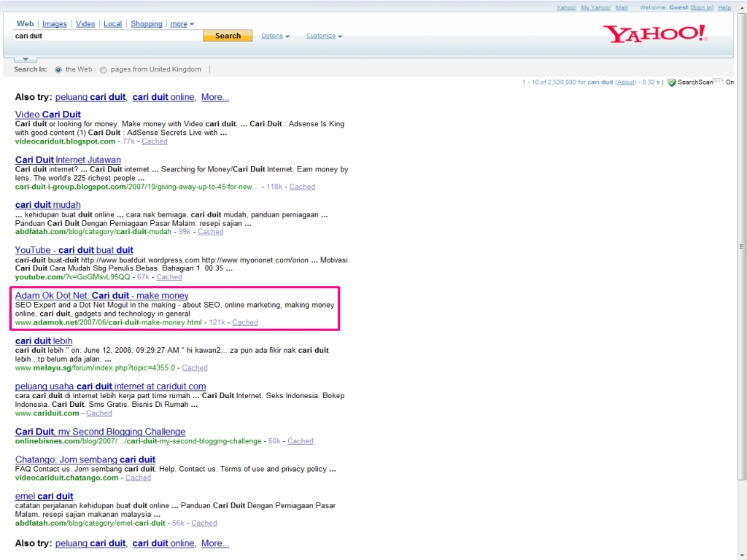This screenshot has width=747, height=560.
Task: Click in the 'cari duit' search field
Action: 108,36
